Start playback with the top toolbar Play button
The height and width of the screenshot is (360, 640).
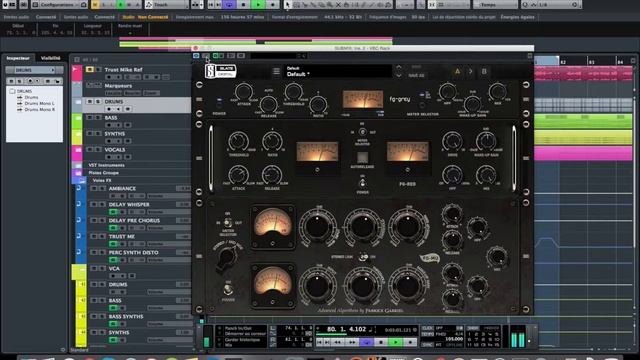[x=258, y=5]
